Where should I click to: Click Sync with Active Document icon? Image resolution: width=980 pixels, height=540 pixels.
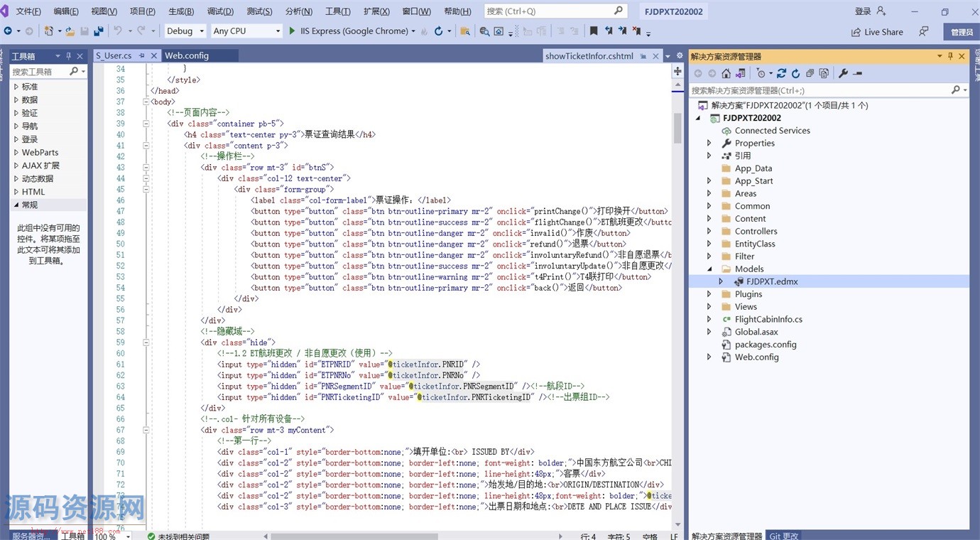[781, 73]
